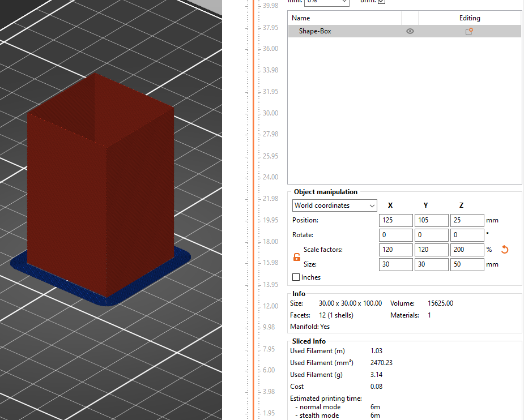Edit the Z scale factor of 200
The height and width of the screenshot is (420, 524).
coord(467,250)
